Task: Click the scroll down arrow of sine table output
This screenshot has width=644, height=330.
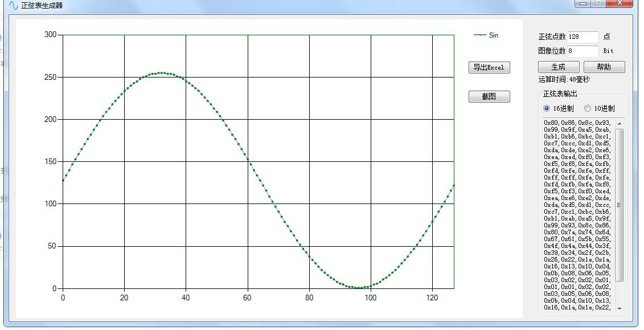Action: click(620, 309)
